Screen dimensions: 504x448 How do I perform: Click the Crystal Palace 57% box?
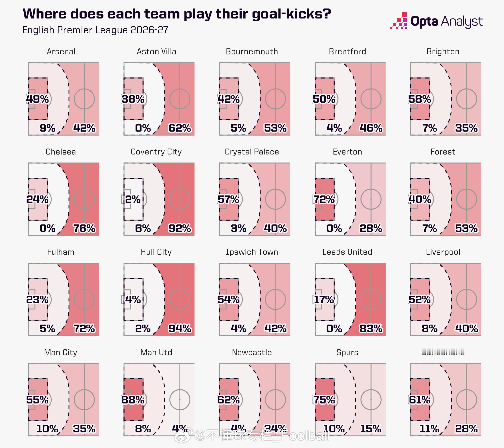[x=229, y=199]
